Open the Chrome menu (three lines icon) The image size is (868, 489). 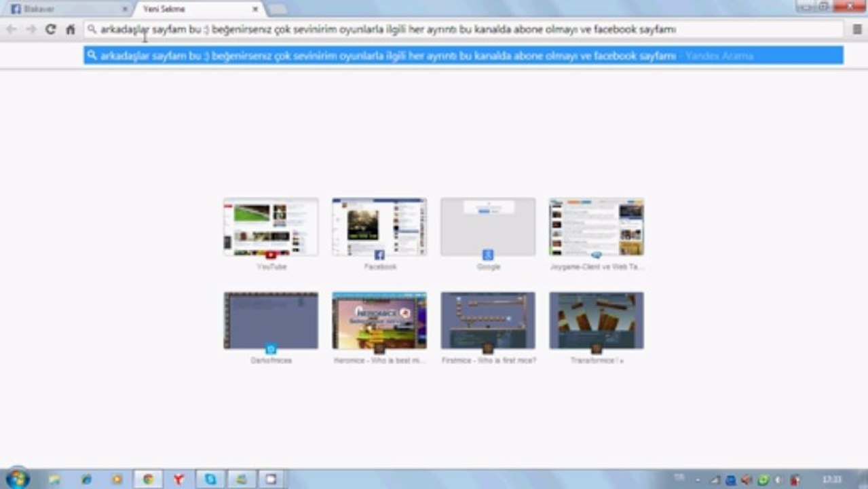857,29
